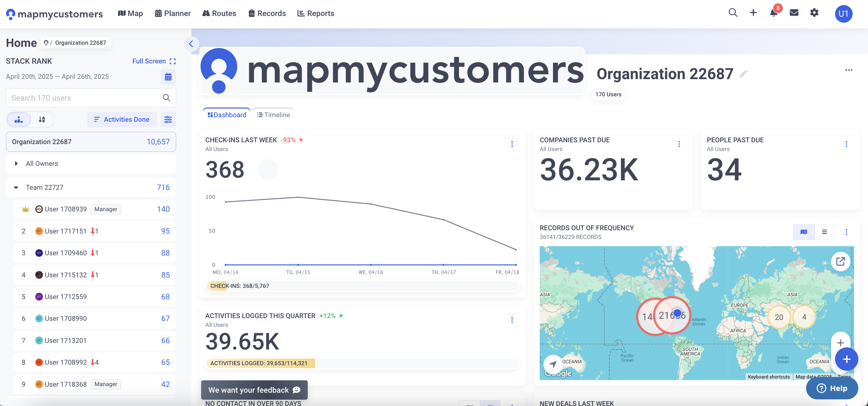Click Organization 22687 breadcrumb link

[x=81, y=43]
